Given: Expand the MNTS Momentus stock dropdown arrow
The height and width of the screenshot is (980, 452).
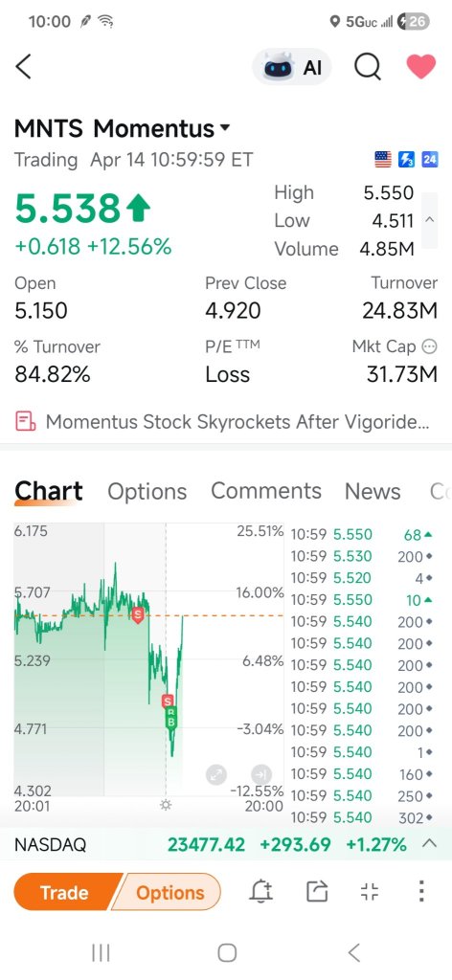Looking at the screenshot, I should [225, 128].
